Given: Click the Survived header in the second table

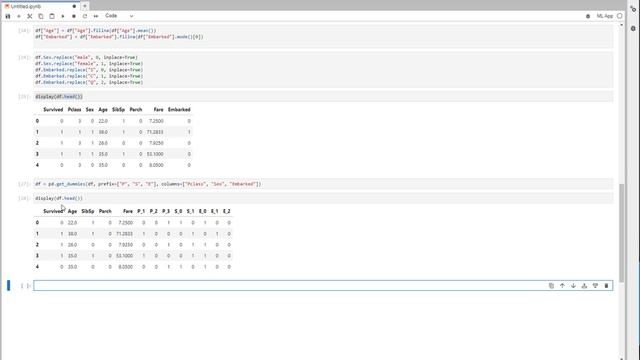Looking at the screenshot, I should [x=53, y=211].
